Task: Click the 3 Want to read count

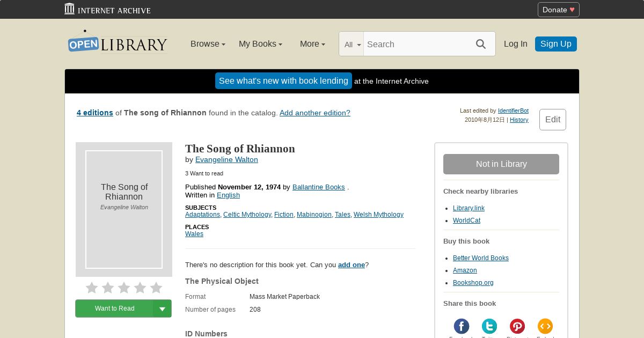Action: point(204,173)
